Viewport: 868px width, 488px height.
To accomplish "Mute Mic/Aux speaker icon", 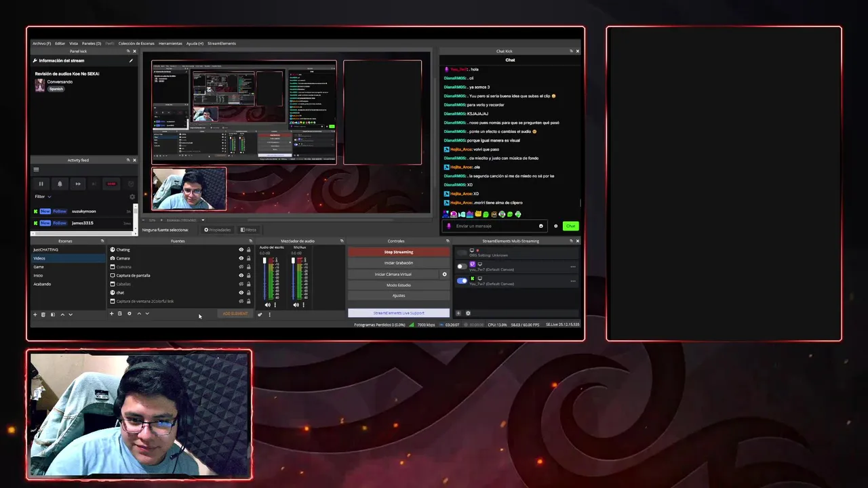I will [296, 305].
